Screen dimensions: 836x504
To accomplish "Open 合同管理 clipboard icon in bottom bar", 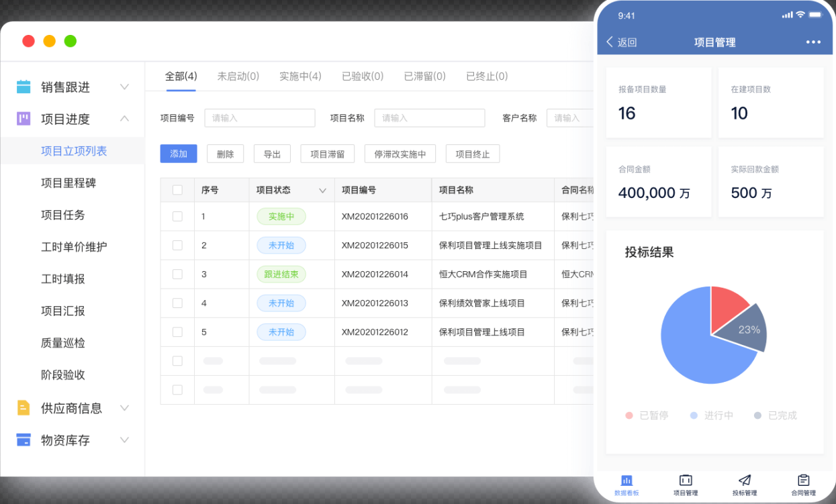I will pyautogui.click(x=803, y=481).
